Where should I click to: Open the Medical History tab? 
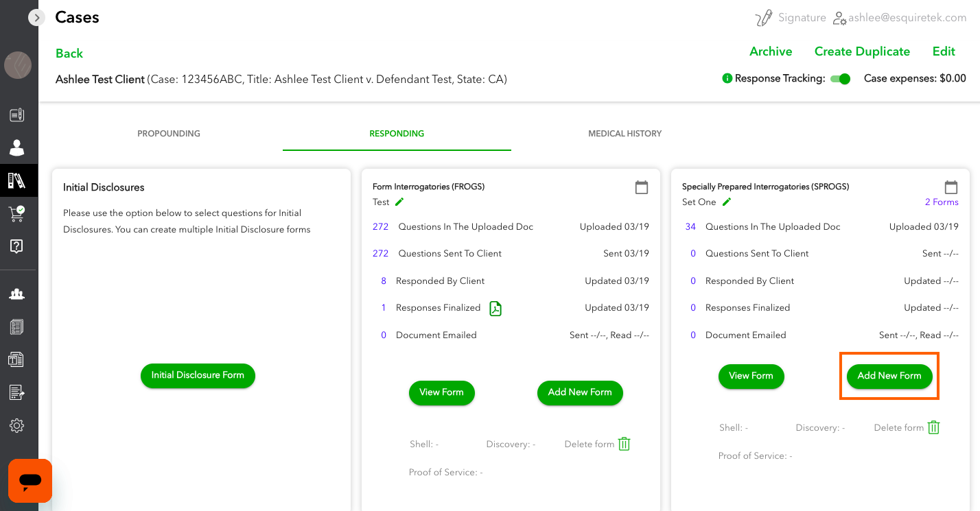tap(625, 133)
